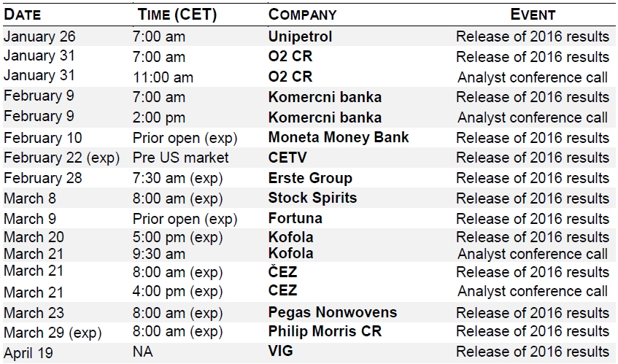Click the Pegas Nonwovens entry

click(x=332, y=312)
